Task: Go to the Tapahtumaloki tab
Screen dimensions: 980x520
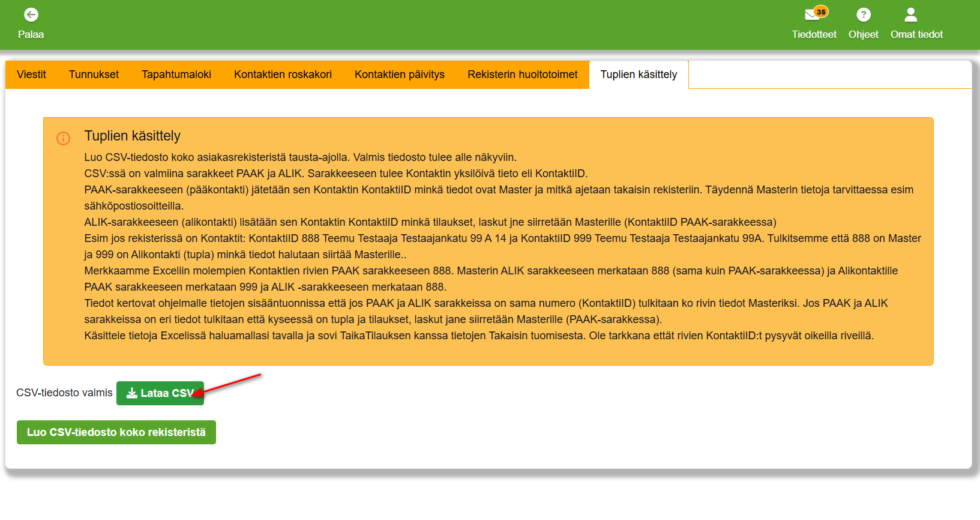Action: click(x=176, y=74)
